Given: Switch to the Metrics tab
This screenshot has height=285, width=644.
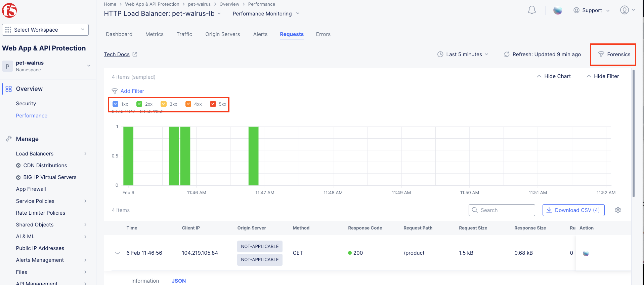Looking at the screenshot, I should click(155, 34).
